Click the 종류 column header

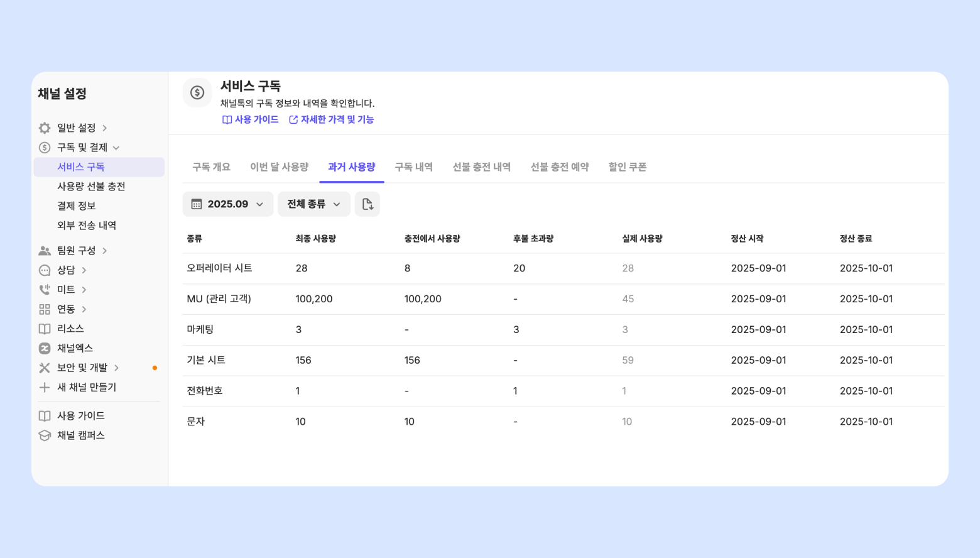pos(194,239)
